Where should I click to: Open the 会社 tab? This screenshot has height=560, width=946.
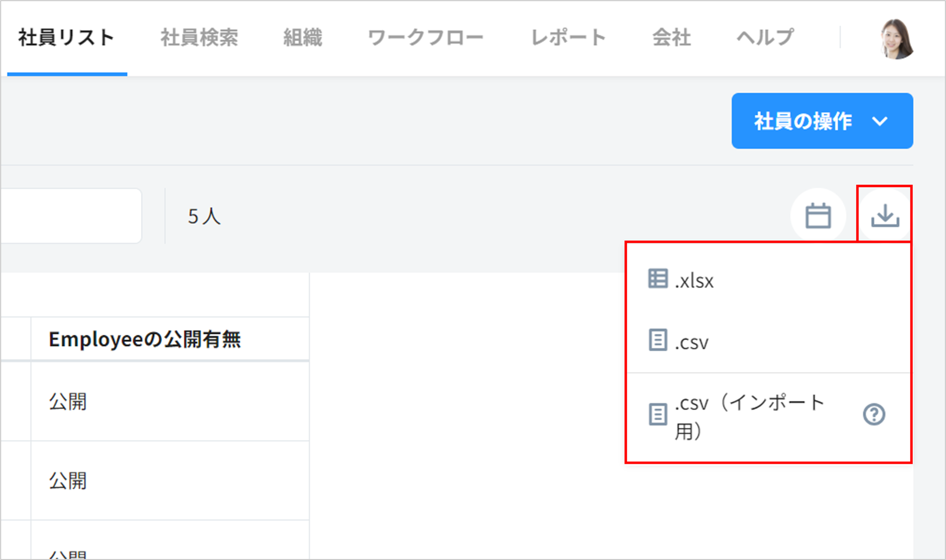point(671,38)
